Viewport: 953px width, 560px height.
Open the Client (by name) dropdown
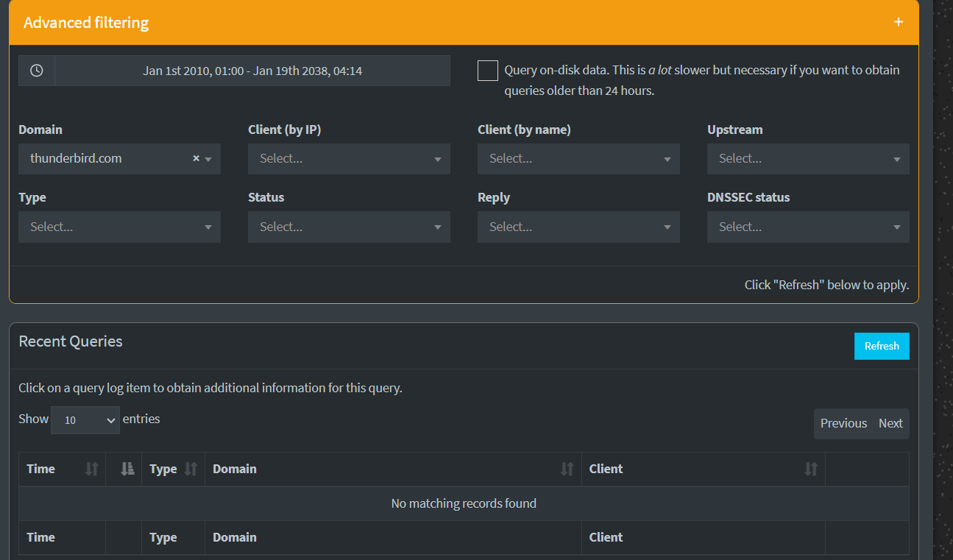(x=578, y=158)
